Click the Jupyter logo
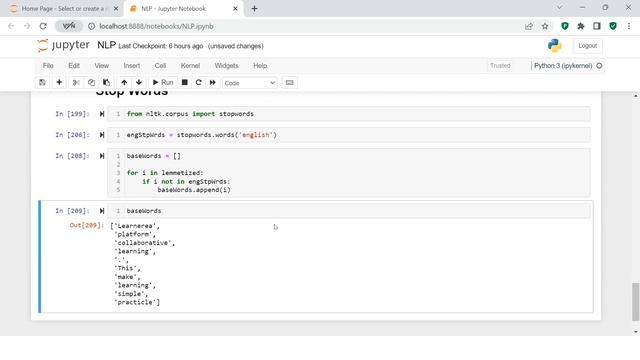Image resolution: width=640 pixels, height=360 pixels. [x=63, y=45]
